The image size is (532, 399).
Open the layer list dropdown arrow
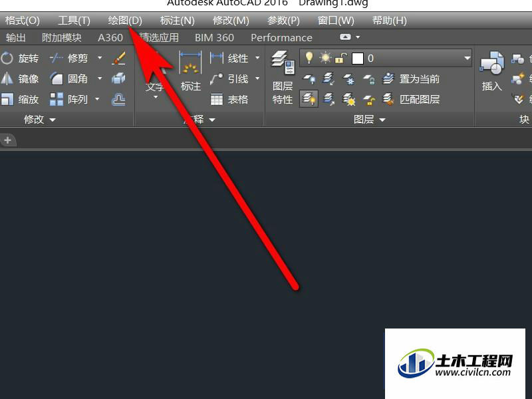[x=467, y=59]
